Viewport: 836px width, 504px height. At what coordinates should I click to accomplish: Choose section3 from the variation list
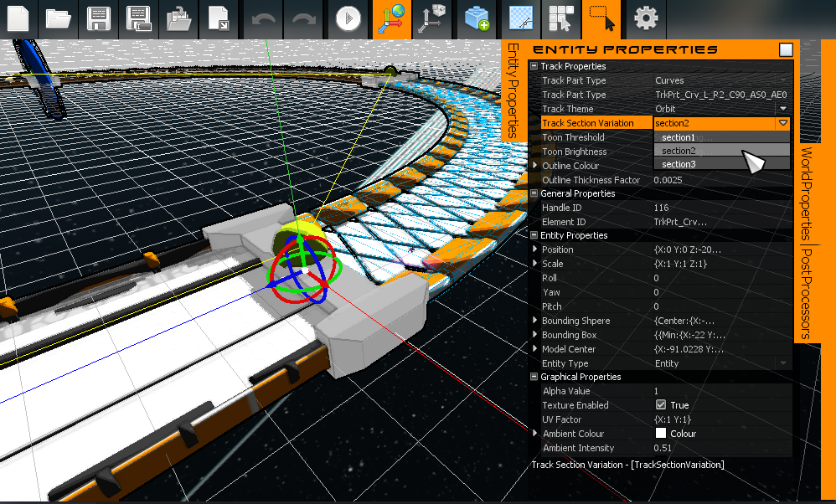coord(715,164)
